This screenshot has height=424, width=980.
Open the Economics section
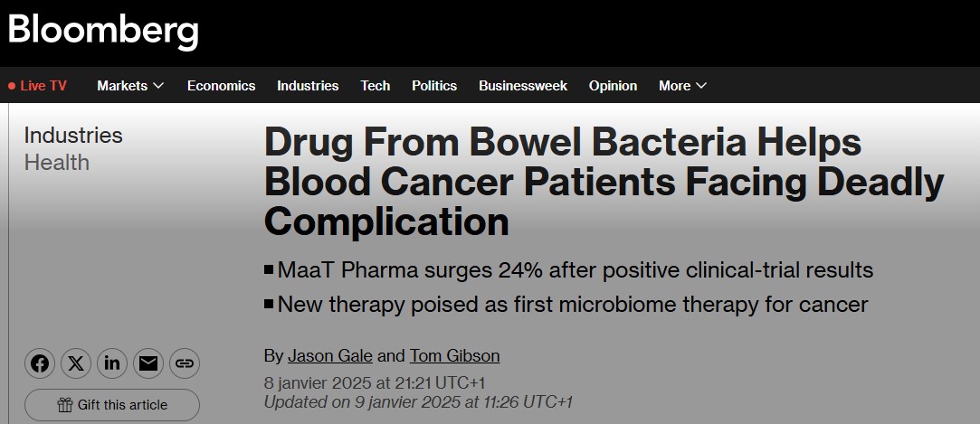pos(221,86)
